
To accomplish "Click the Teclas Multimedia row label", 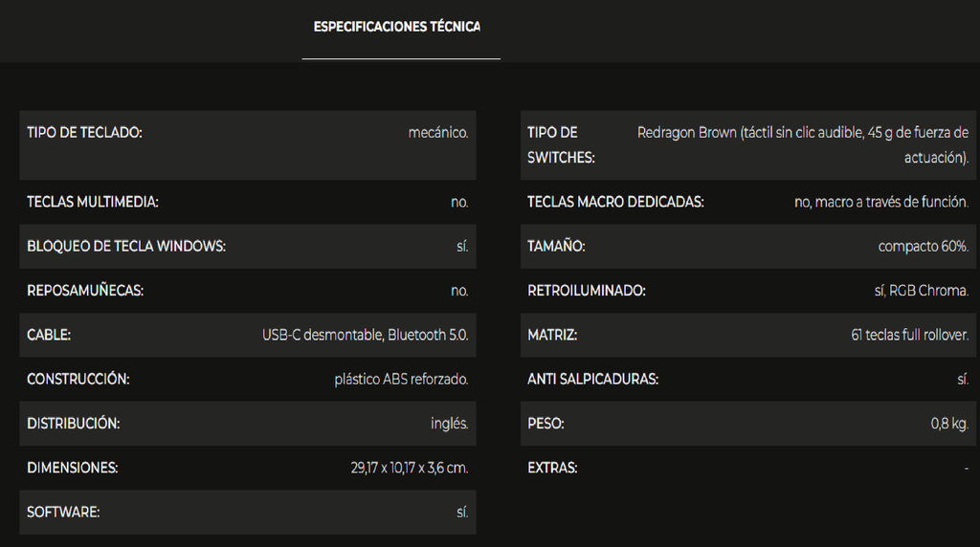I will (x=93, y=202).
